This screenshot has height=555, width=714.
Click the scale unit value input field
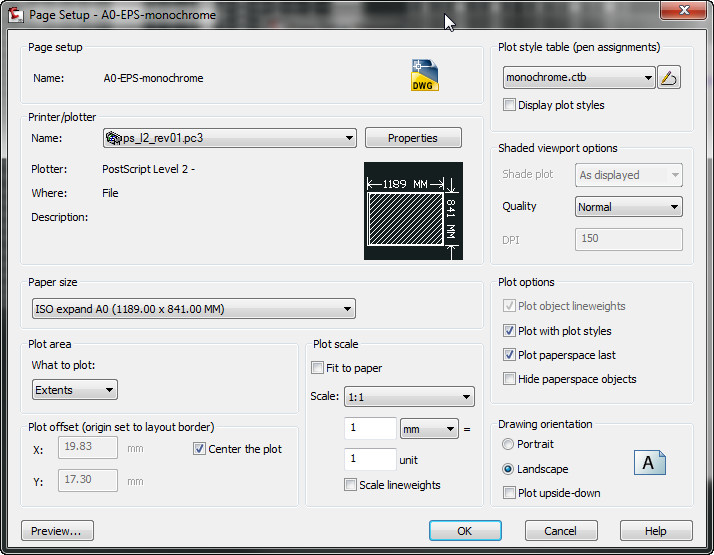pyautogui.click(x=370, y=459)
